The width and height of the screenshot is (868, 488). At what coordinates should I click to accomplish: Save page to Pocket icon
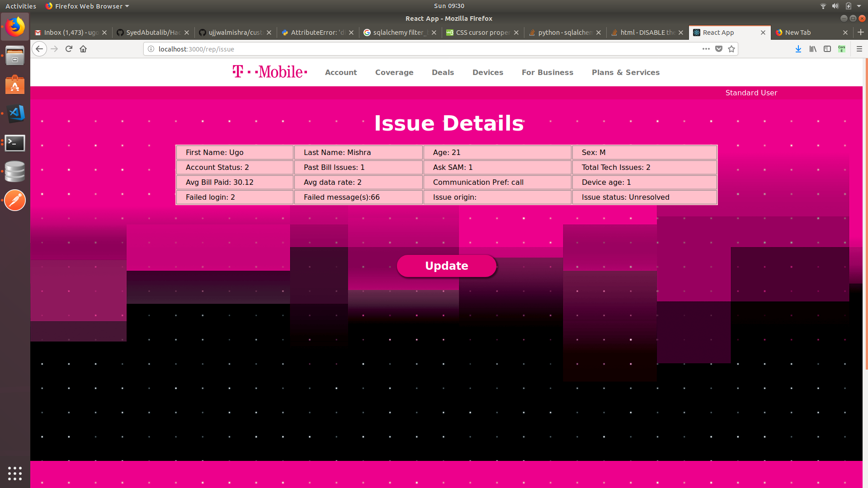point(719,49)
